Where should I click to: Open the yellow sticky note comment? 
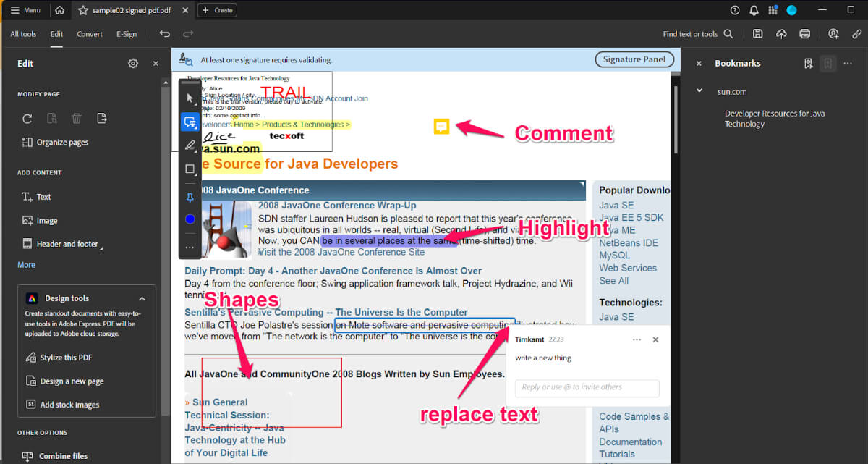click(x=441, y=127)
